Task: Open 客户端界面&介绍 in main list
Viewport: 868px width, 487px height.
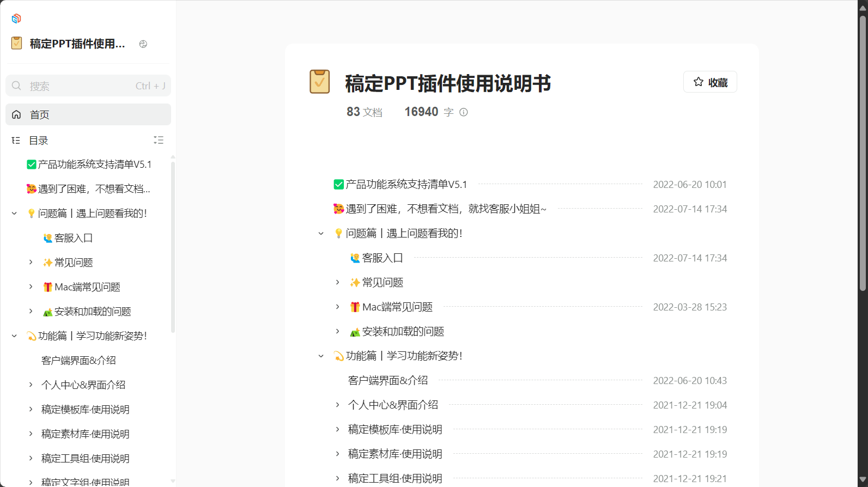Action: point(388,381)
